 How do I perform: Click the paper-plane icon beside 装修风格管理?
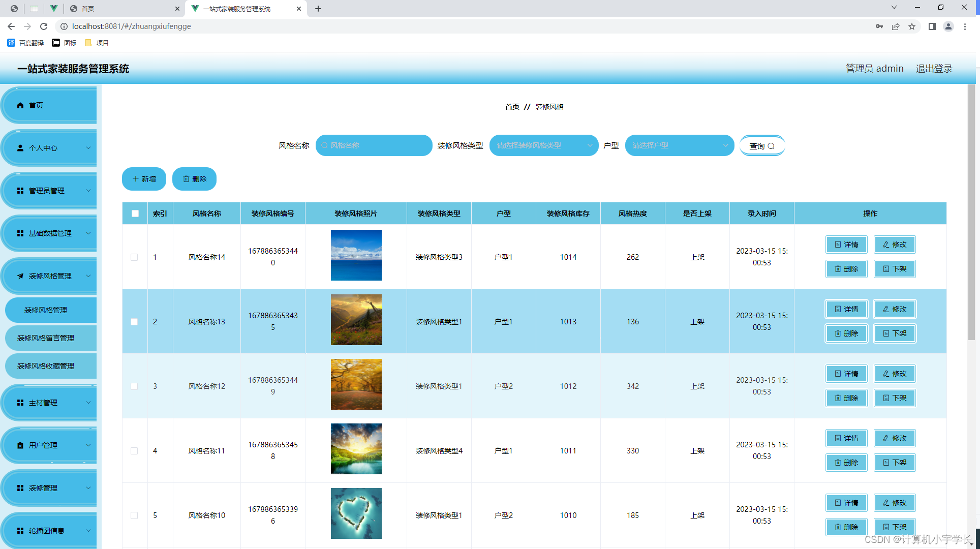tap(20, 276)
